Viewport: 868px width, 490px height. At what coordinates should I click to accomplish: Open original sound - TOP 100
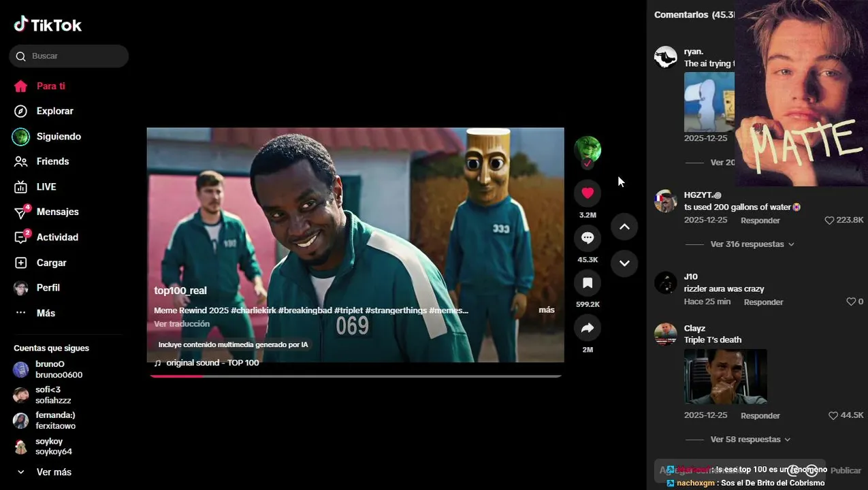(212, 363)
